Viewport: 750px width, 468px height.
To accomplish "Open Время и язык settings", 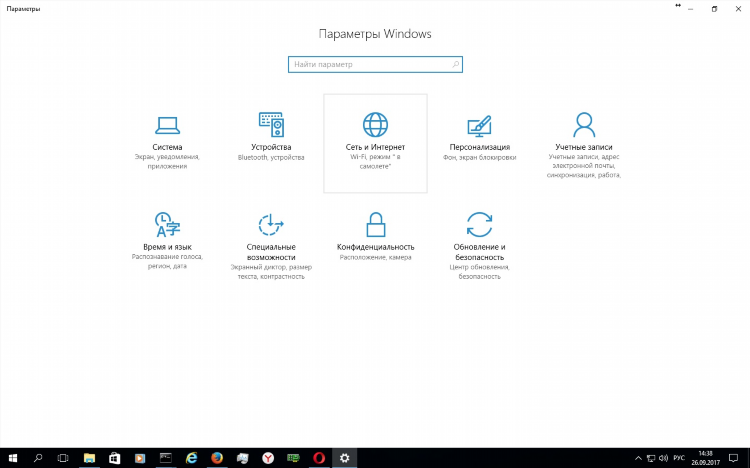I will coord(167,244).
